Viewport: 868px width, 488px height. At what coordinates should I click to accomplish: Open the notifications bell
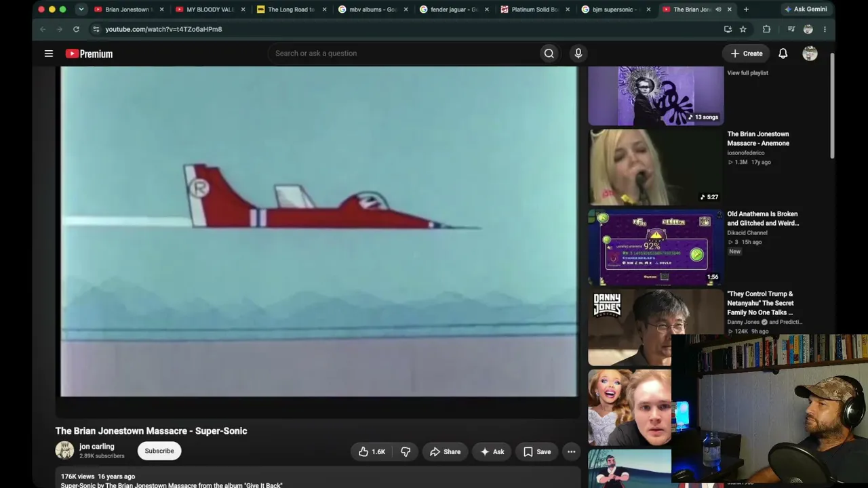pos(783,54)
